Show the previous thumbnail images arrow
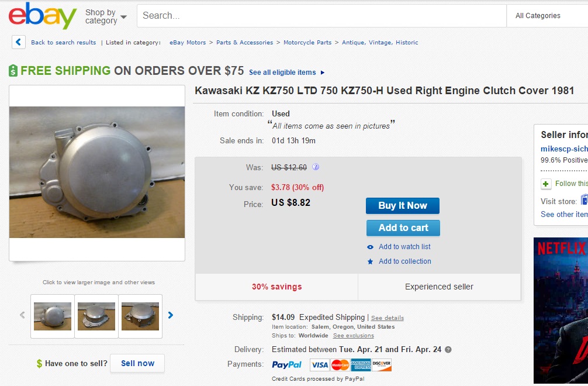This screenshot has height=386, width=588. point(22,315)
